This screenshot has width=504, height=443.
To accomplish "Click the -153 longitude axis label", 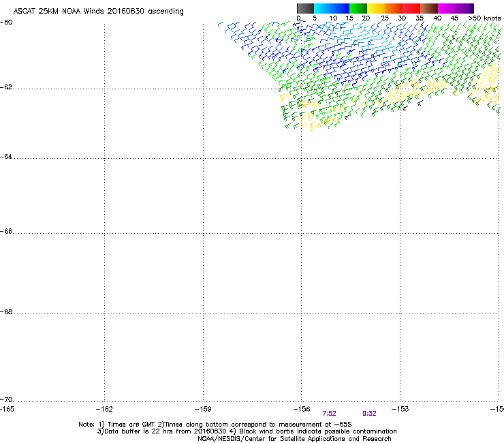I will [x=400, y=409].
